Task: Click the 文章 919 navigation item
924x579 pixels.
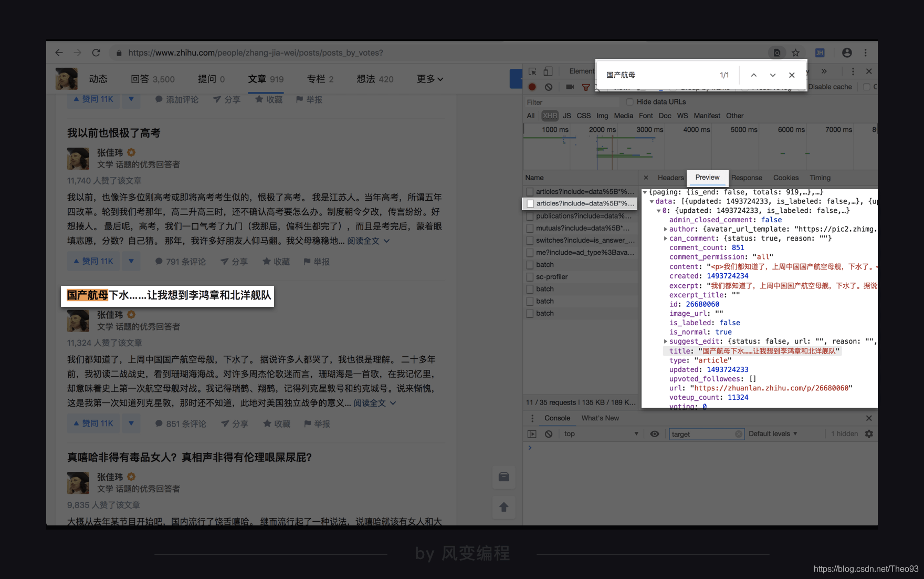Action: click(x=266, y=79)
